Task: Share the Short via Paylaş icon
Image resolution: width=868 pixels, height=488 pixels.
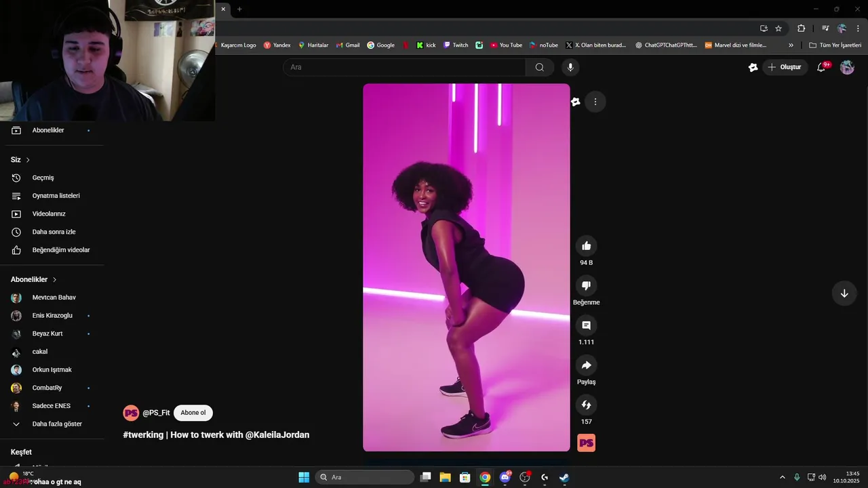Action: 587,365
